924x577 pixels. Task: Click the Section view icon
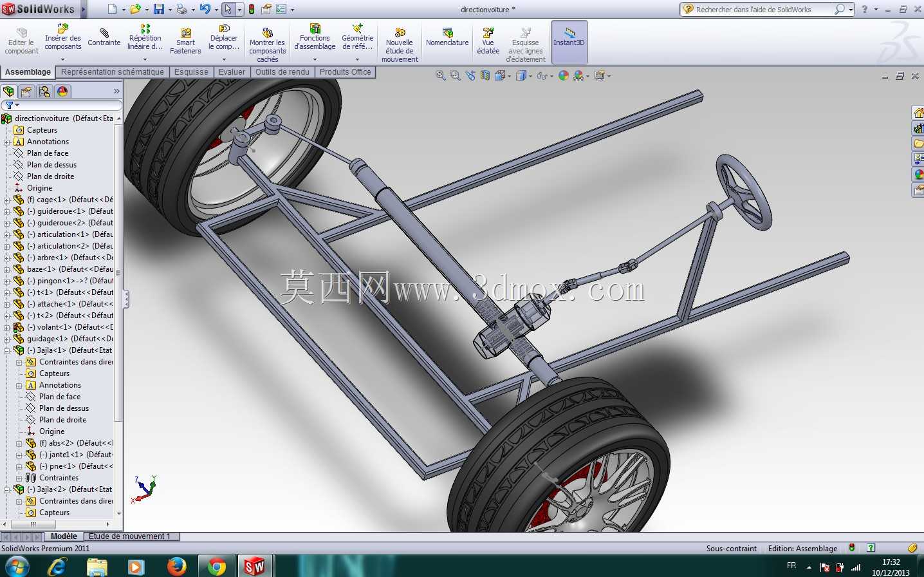point(485,75)
